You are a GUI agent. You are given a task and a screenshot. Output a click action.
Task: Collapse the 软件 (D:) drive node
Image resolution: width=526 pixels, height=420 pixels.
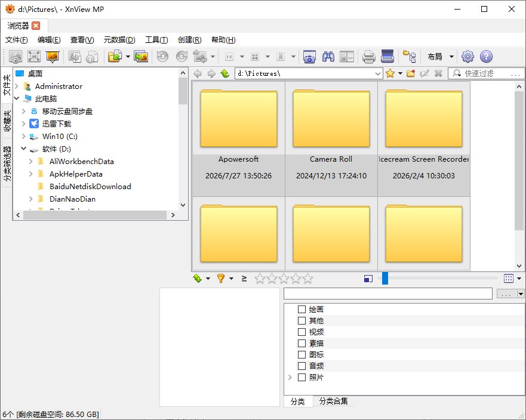click(x=23, y=149)
